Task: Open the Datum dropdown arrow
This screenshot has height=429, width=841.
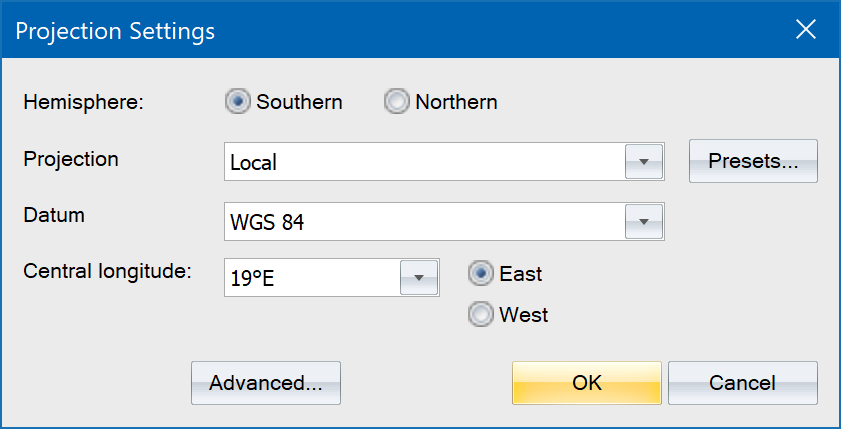Action: tap(643, 222)
